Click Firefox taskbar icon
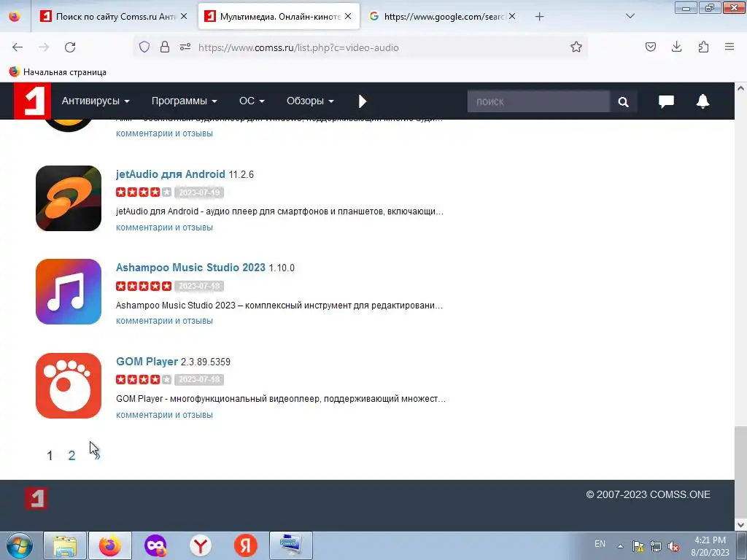 point(110,545)
